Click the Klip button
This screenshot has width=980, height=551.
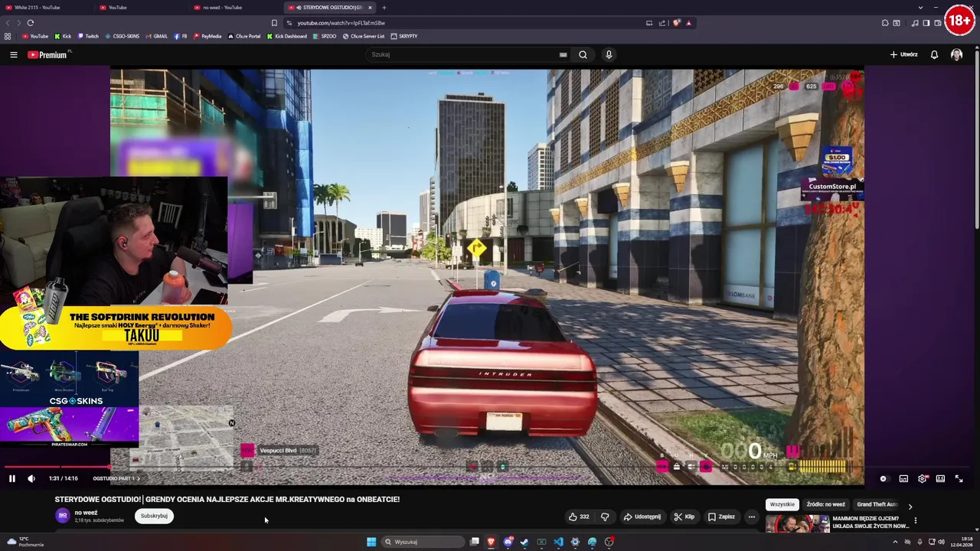click(684, 517)
